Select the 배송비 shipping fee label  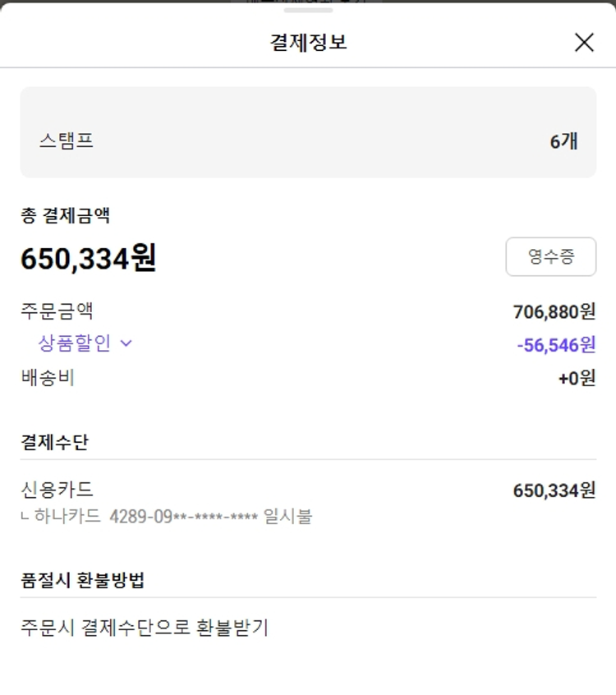(48, 378)
